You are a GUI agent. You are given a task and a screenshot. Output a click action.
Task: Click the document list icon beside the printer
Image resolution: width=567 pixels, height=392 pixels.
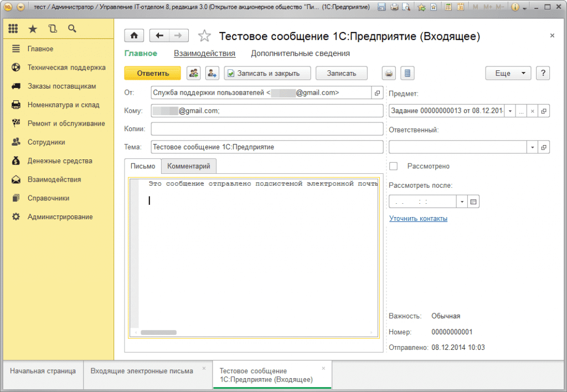(408, 73)
